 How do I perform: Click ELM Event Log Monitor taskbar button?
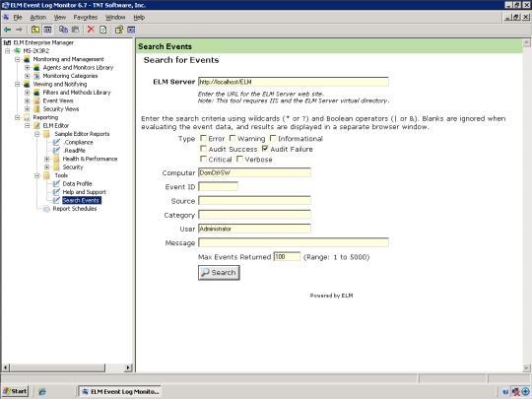pos(120,391)
